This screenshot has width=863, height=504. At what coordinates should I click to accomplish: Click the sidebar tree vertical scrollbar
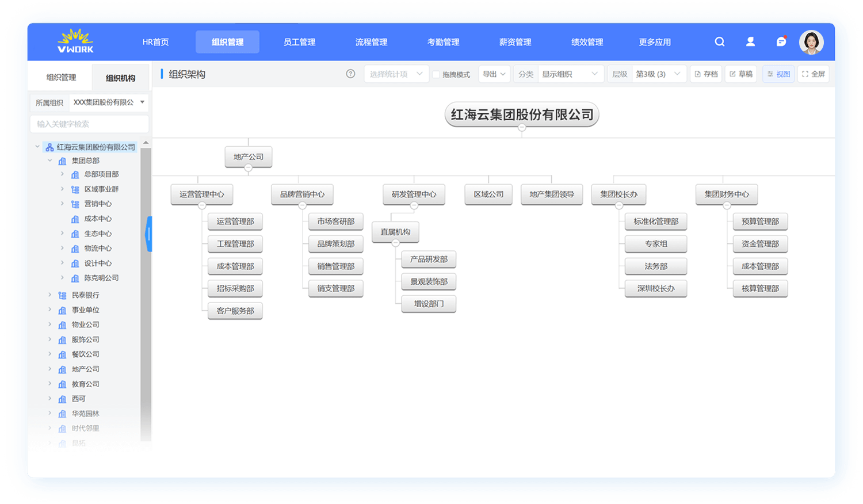pyautogui.click(x=146, y=293)
